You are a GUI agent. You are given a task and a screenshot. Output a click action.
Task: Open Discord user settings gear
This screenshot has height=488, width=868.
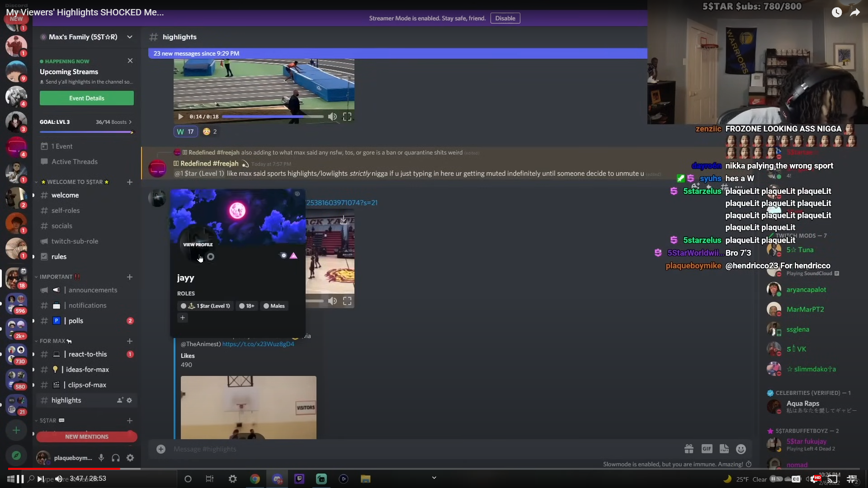coord(130,458)
